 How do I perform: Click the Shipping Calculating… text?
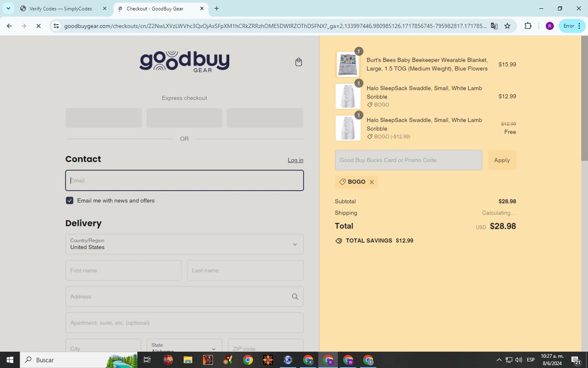[x=499, y=213]
